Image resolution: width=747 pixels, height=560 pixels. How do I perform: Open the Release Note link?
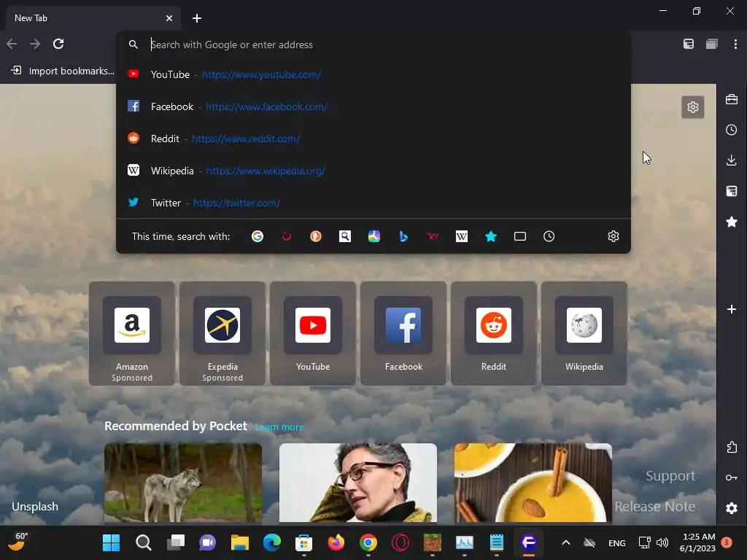(x=654, y=506)
